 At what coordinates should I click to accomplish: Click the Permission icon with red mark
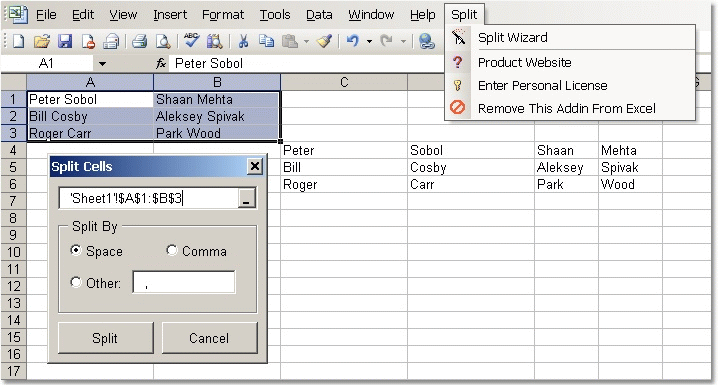click(x=88, y=41)
